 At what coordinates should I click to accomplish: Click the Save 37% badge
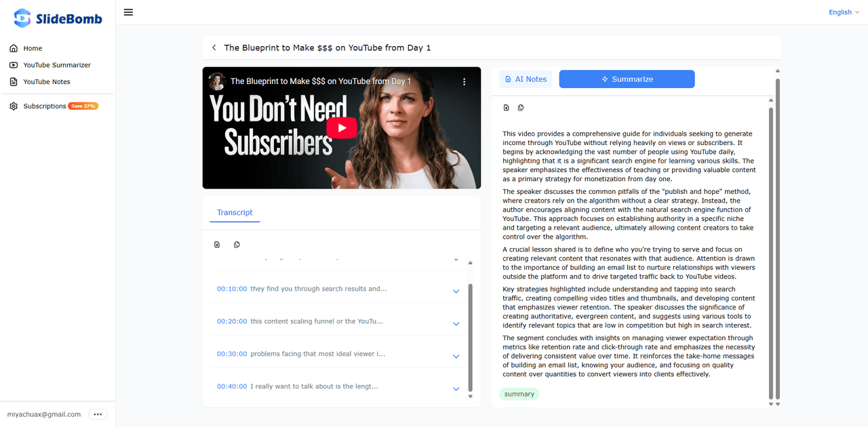(83, 106)
